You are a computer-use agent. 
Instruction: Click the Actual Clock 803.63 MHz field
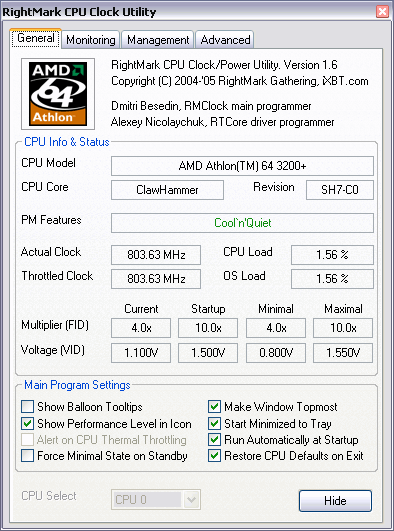click(x=156, y=255)
